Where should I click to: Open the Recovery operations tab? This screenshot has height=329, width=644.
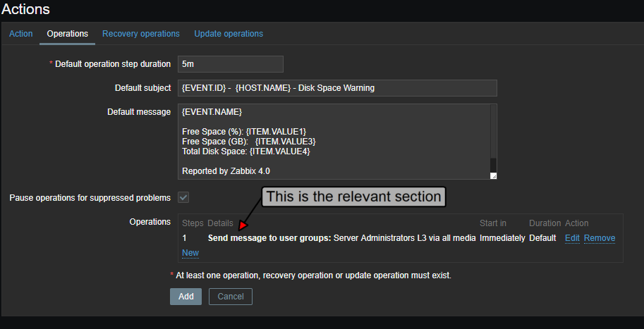pyautogui.click(x=141, y=34)
